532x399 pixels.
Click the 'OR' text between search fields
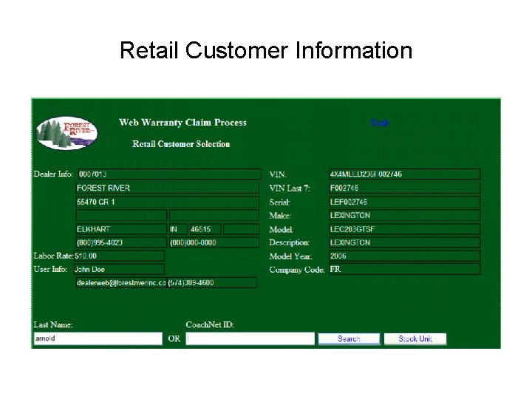coord(174,338)
